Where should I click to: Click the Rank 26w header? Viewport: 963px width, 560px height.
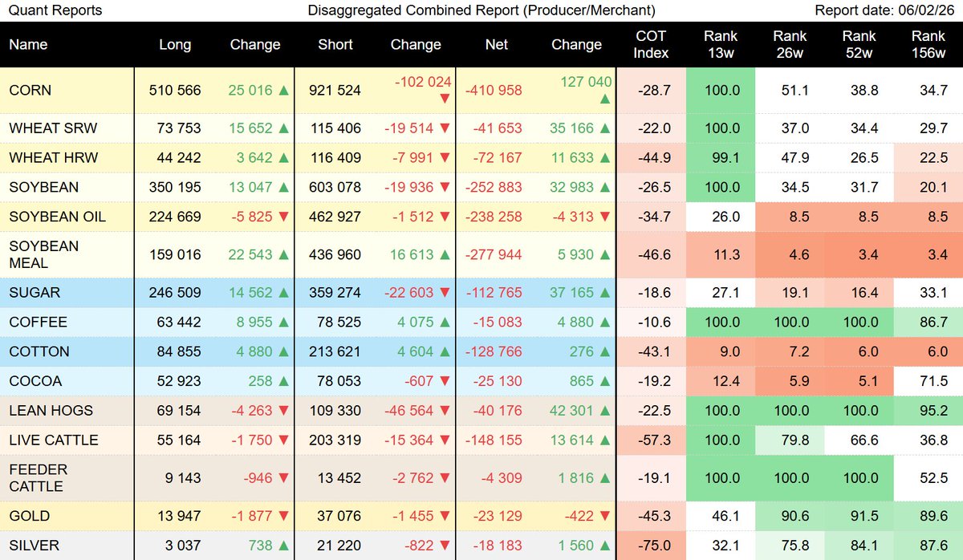790,45
